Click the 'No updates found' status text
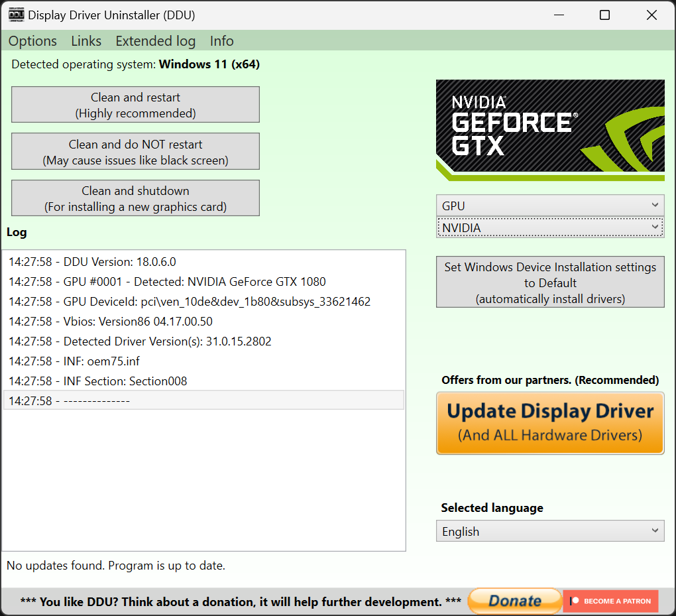Screen dimensions: 676x616 [116, 566]
